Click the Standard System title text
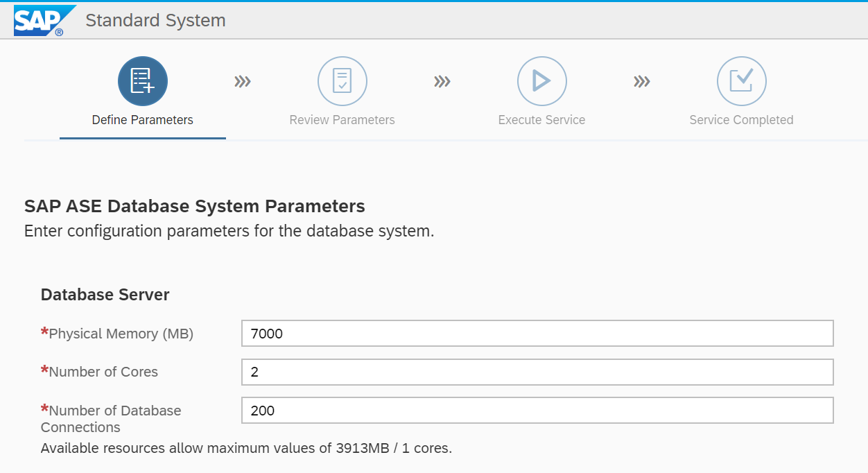The width and height of the screenshot is (868, 473). tap(156, 20)
